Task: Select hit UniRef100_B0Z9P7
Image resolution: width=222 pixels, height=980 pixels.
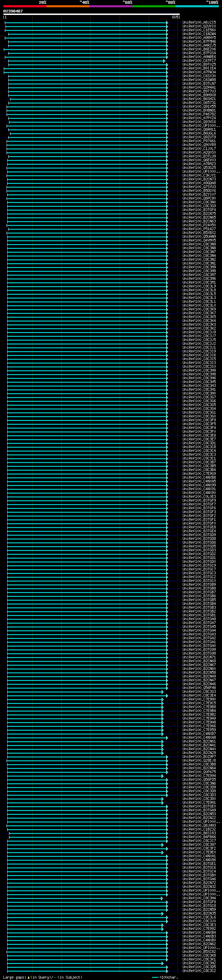Action: (x=199, y=757)
